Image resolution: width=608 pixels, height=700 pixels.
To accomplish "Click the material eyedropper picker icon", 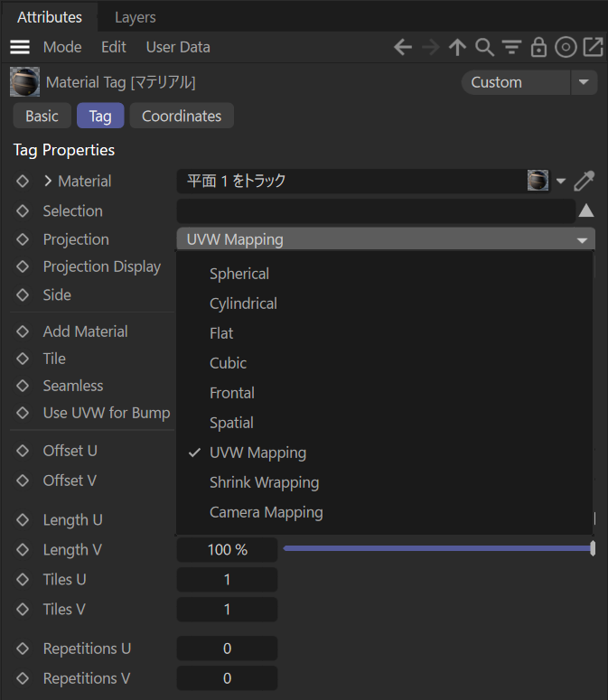I will 585,182.
